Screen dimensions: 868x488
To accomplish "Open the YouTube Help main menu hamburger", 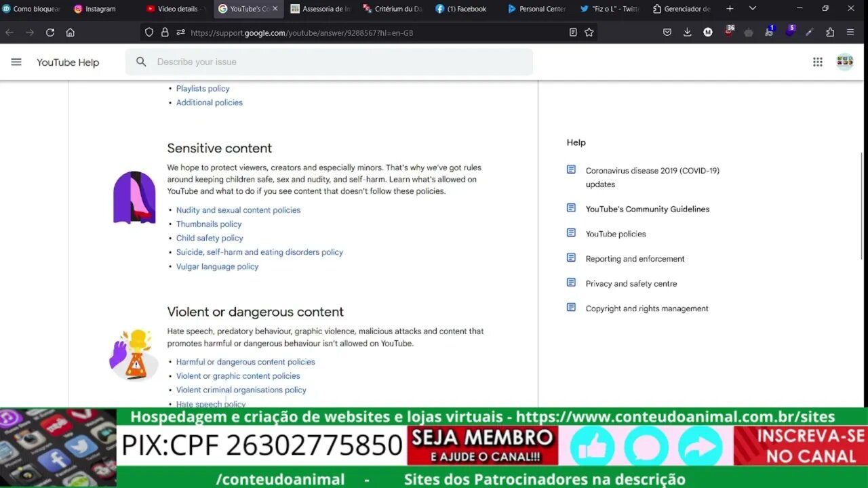I will coord(16,62).
